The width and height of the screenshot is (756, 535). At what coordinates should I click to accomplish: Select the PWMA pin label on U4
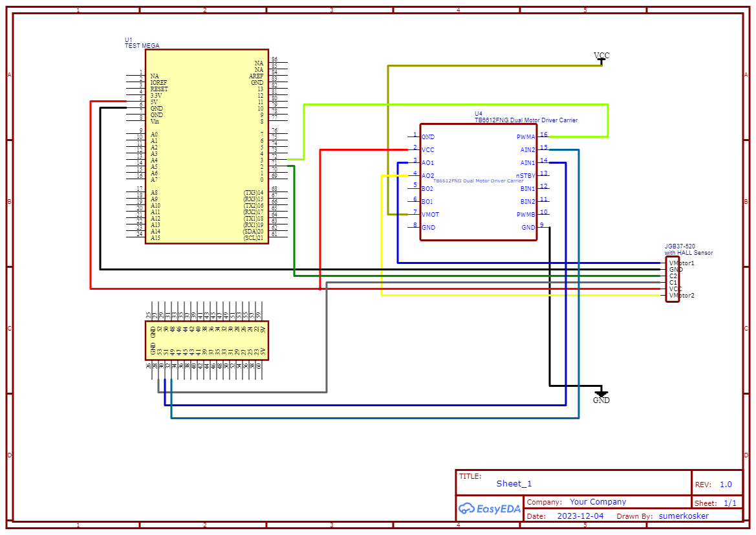[x=526, y=137]
